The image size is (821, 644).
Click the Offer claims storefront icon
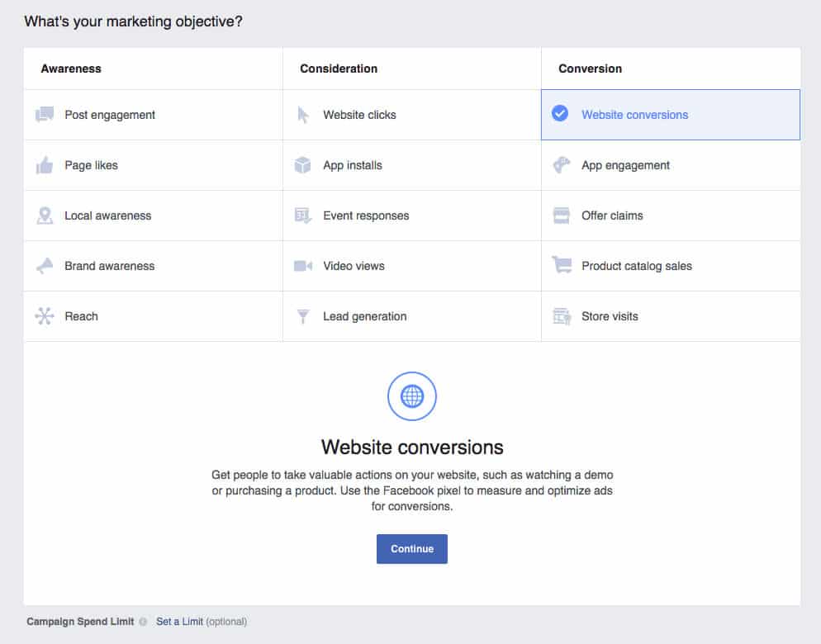[x=562, y=215]
